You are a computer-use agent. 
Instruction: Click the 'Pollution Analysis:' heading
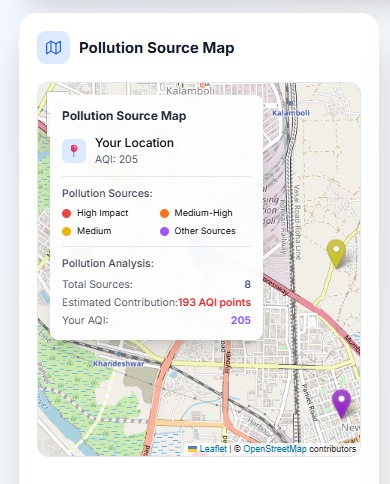(108, 263)
